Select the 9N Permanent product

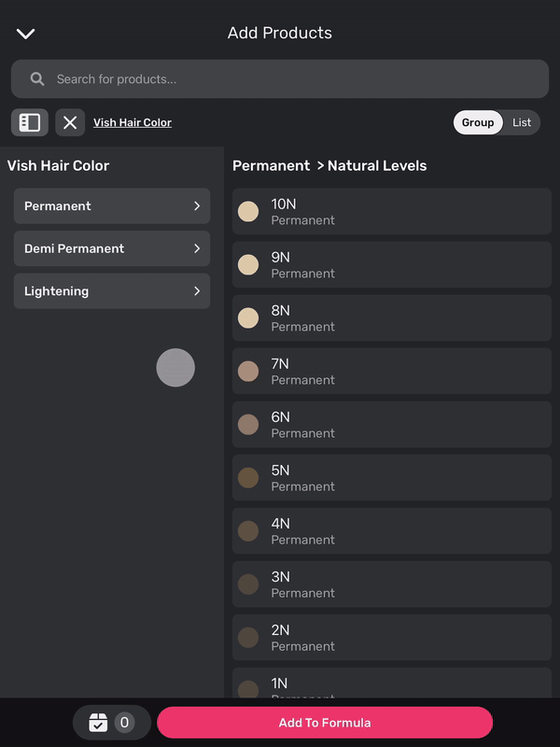pyautogui.click(x=392, y=265)
